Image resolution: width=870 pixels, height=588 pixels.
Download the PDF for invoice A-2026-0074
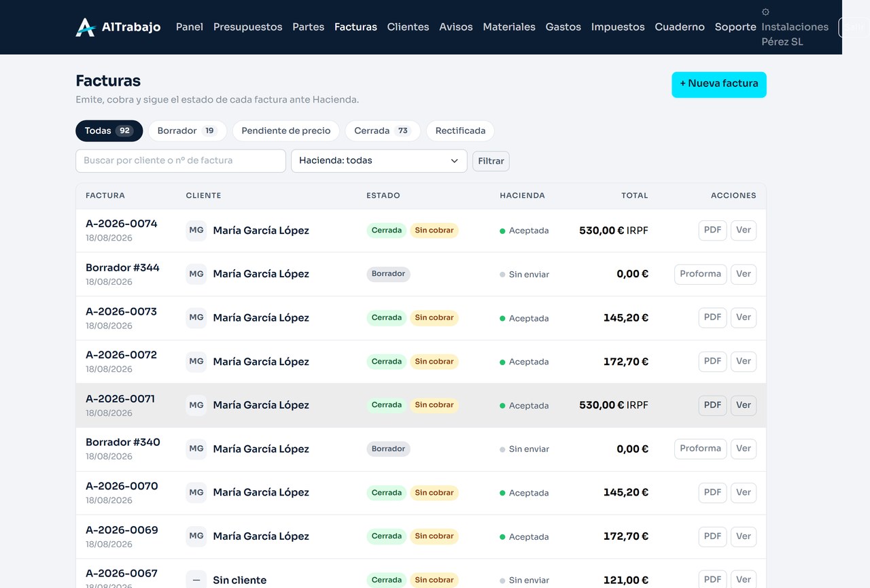click(x=713, y=230)
